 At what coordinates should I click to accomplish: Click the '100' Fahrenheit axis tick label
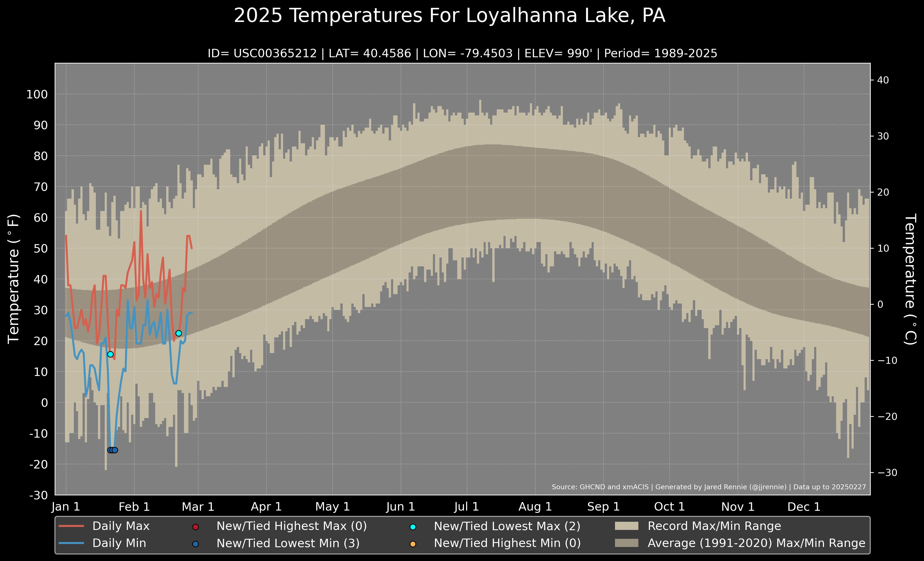tap(37, 94)
